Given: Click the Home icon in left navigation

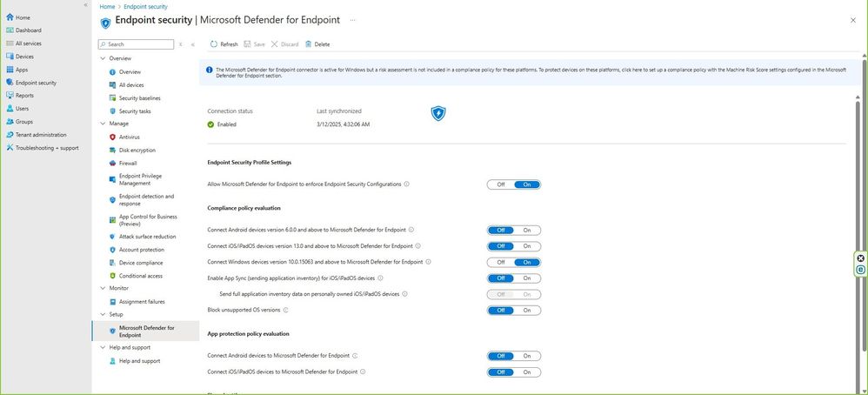Looking at the screenshot, I should pyautogui.click(x=10, y=17).
